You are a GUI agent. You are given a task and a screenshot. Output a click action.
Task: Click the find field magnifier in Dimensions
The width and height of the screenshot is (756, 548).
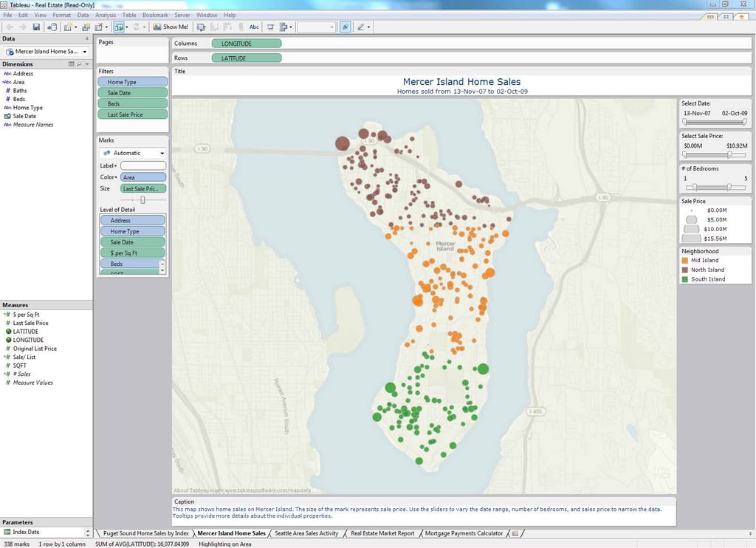pyautogui.click(x=78, y=64)
